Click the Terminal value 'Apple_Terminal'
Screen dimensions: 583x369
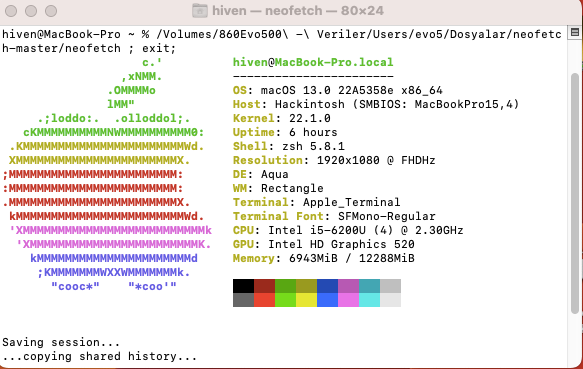[351, 202]
